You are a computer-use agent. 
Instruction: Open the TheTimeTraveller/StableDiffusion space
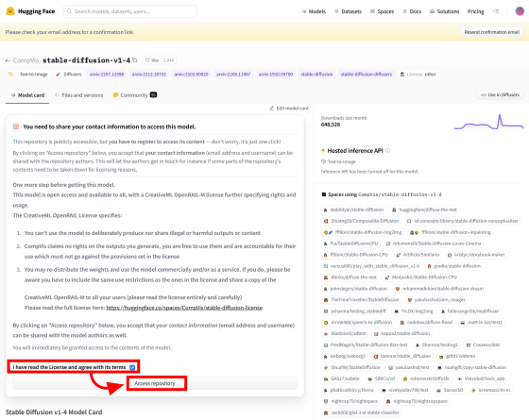(361, 300)
